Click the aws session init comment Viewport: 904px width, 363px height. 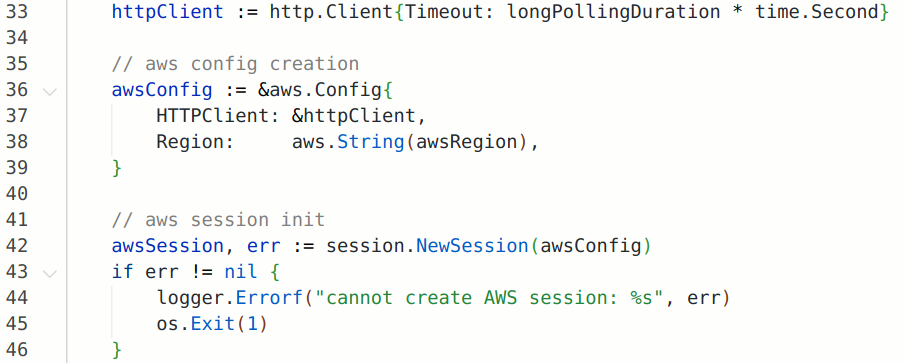point(219,220)
